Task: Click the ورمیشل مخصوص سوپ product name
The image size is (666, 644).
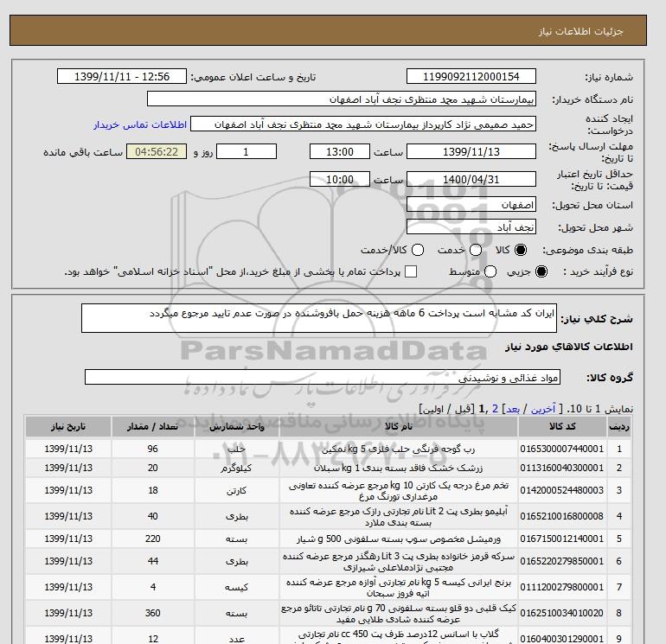Action: [399, 539]
